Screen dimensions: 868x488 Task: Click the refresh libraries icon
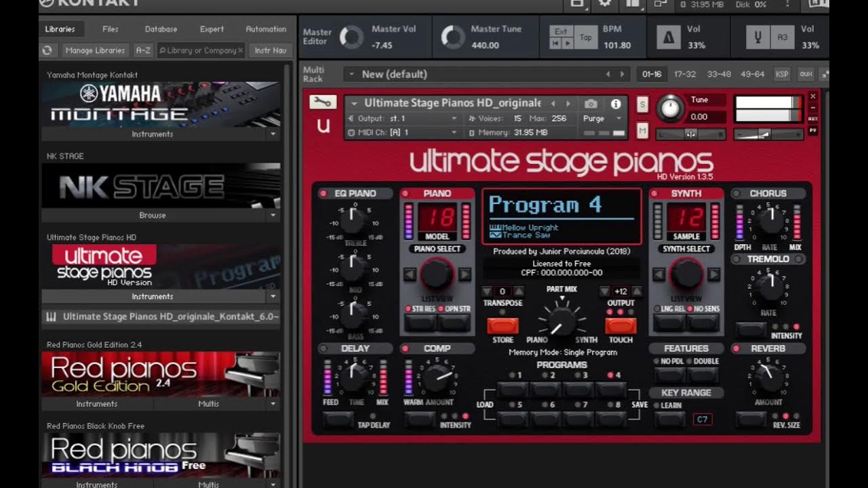point(47,50)
